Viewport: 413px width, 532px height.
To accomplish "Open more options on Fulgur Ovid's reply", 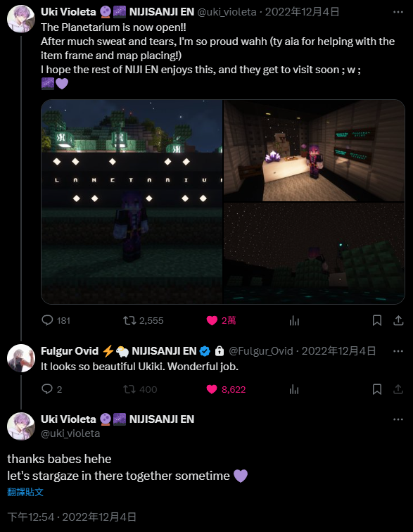I will tap(398, 351).
